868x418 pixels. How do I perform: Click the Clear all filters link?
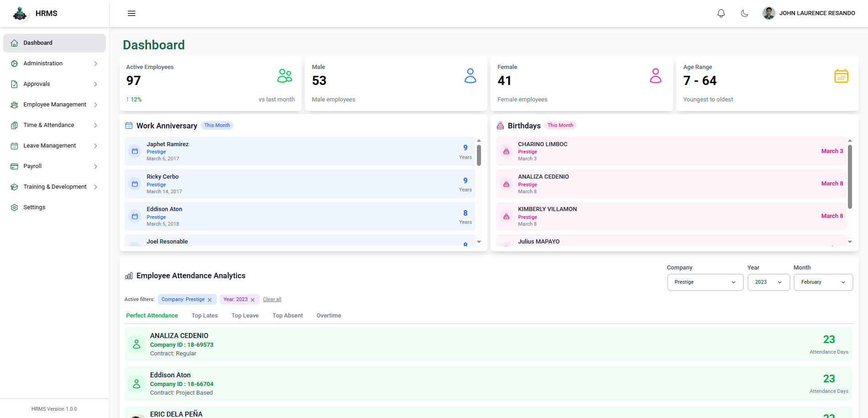pos(272,300)
